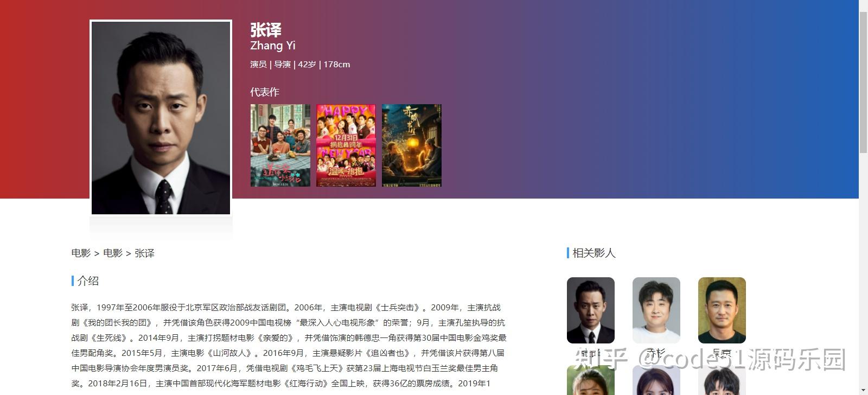
Task: Click the 张译 name heading
Action: (x=266, y=30)
